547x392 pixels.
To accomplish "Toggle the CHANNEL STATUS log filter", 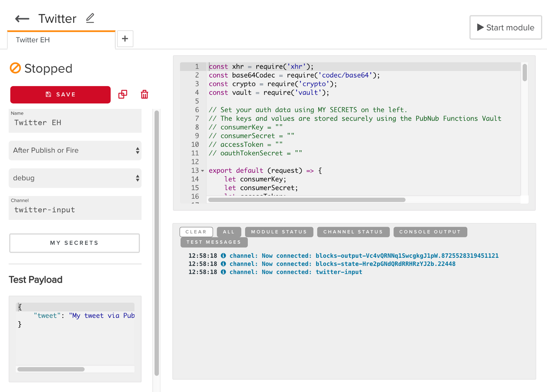I will coord(353,232).
